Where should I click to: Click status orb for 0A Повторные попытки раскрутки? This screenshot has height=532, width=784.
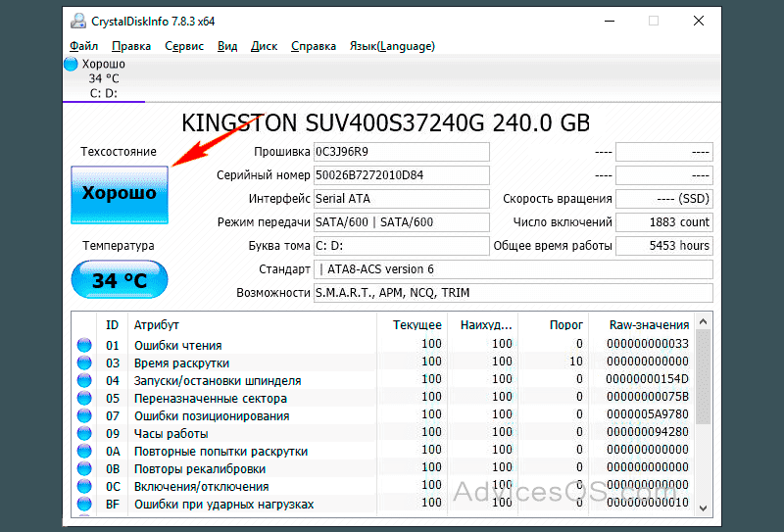pyautogui.click(x=84, y=451)
